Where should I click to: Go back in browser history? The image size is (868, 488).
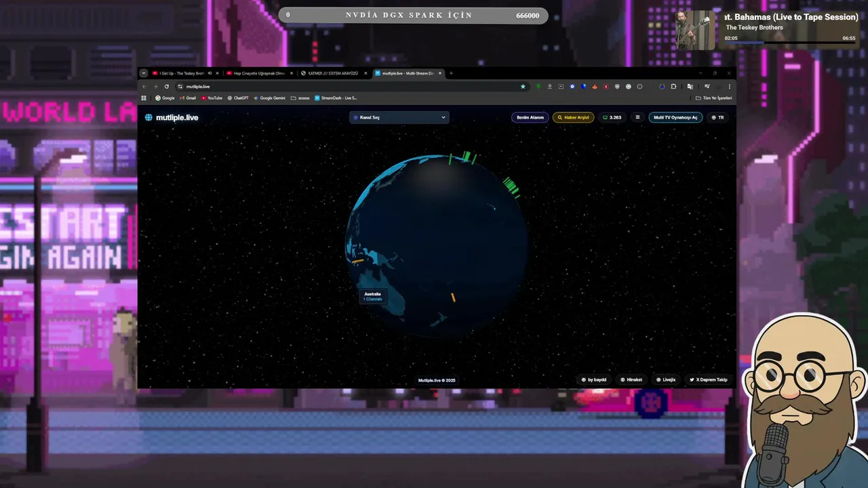click(x=144, y=87)
